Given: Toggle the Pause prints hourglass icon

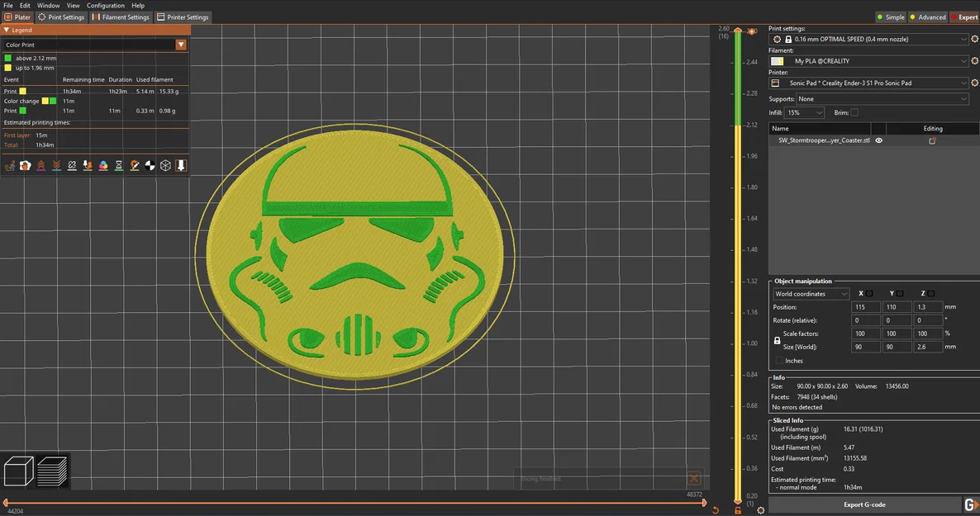Looking at the screenshot, I should pos(117,165).
